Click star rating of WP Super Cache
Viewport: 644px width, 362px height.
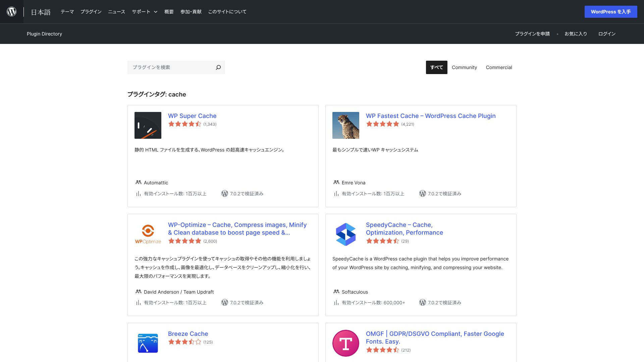pos(185,124)
